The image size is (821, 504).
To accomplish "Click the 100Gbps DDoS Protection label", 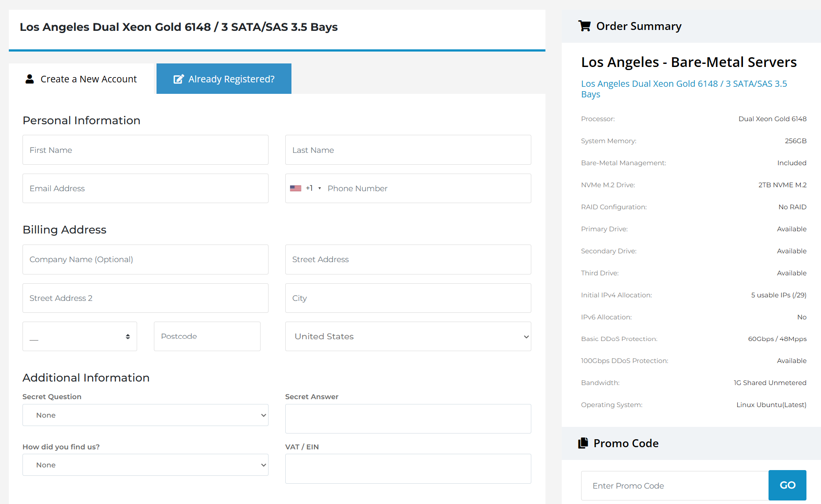I will (x=624, y=361).
